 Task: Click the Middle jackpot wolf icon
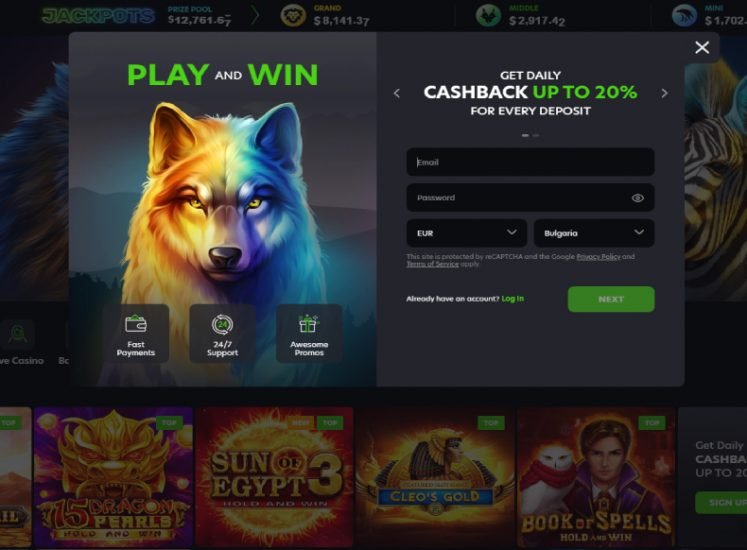click(x=488, y=15)
